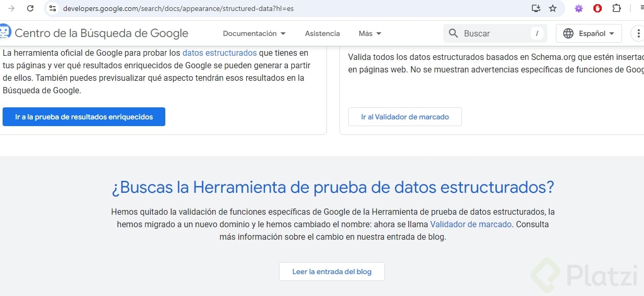This screenshot has height=296, width=644.
Task: Click the globe language icon
Action: point(568,33)
